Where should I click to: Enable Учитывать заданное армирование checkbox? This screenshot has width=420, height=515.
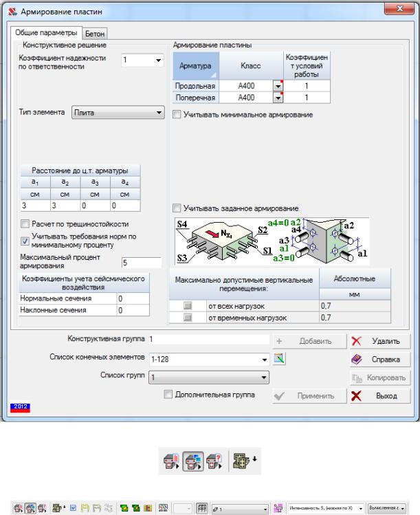[177, 208]
